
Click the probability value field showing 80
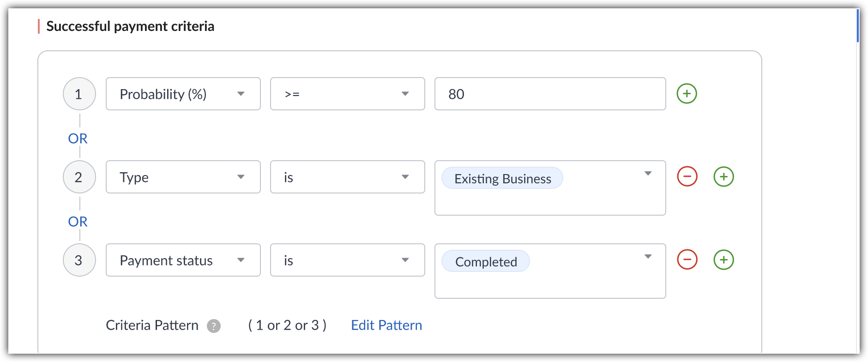pyautogui.click(x=549, y=94)
